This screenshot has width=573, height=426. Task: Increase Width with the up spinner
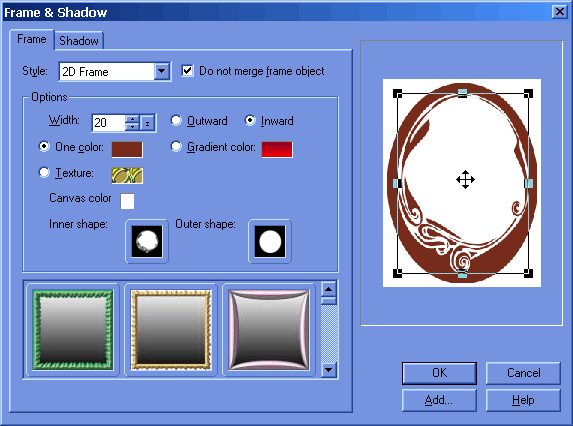(132, 119)
